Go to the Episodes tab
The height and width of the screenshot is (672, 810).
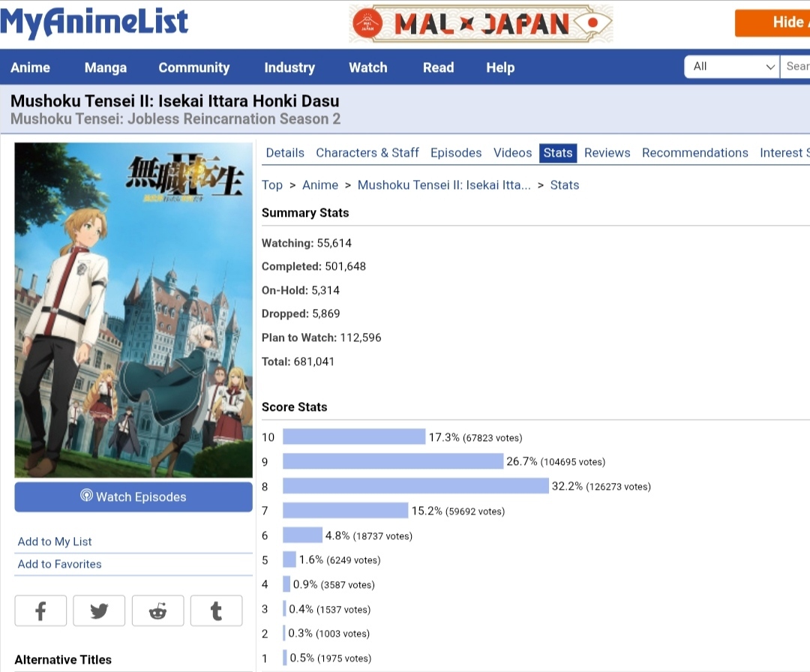pyautogui.click(x=456, y=153)
